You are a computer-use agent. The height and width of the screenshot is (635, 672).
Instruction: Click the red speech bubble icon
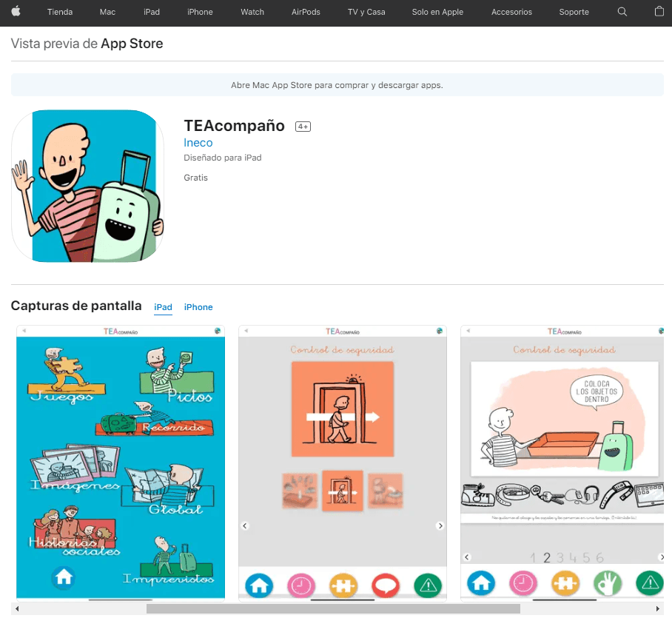[386, 585]
